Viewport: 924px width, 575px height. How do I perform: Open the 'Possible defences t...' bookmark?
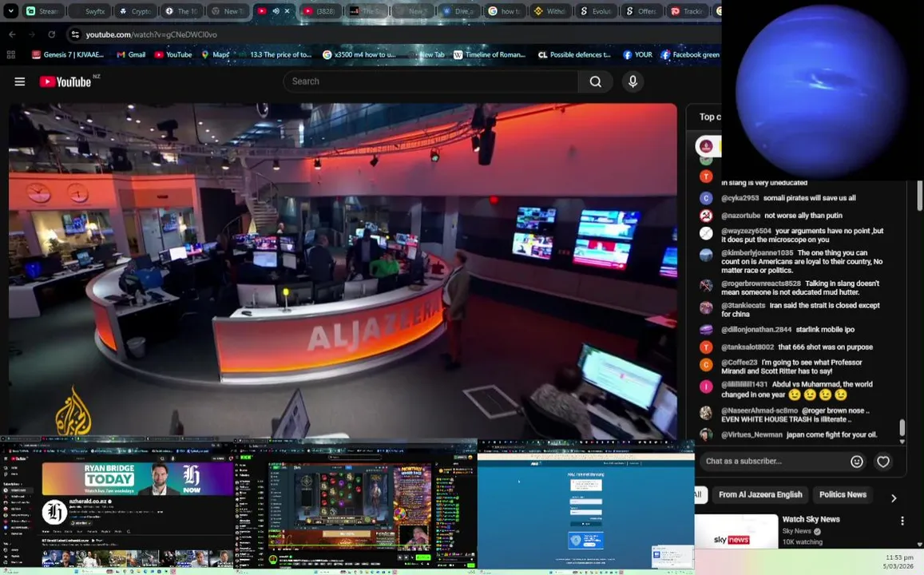574,54
